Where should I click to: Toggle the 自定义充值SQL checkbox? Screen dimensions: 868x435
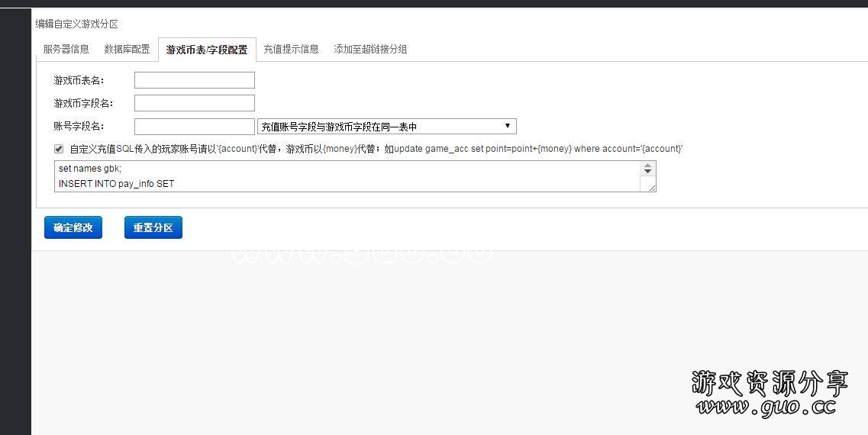point(59,149)
